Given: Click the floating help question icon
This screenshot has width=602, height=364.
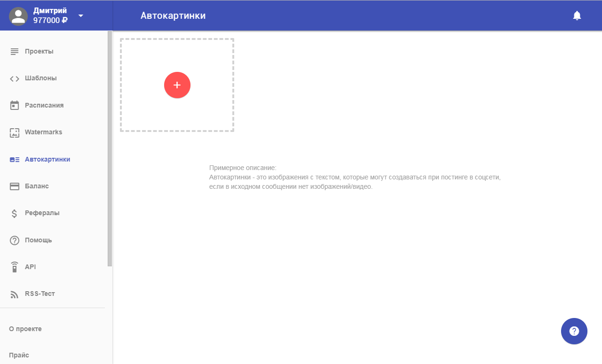Looking at the screenshot, I should coord(574,331).
